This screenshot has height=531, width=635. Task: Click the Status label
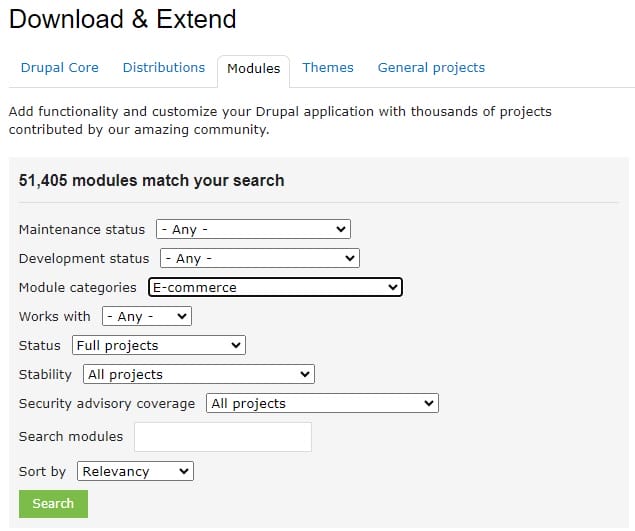click(x=40, y=345)
